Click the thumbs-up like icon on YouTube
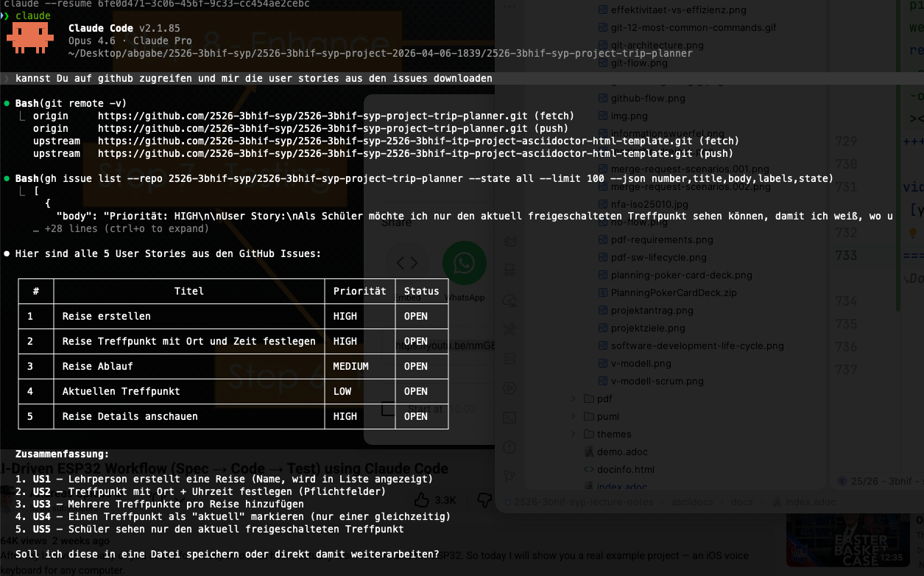924x576 pixels. (421, 499)
